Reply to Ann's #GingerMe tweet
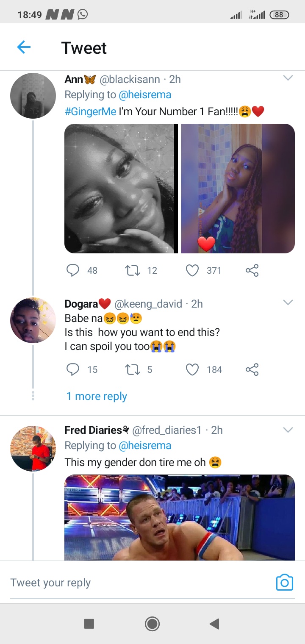The image size is (305, 644). (x=73, y=270)
